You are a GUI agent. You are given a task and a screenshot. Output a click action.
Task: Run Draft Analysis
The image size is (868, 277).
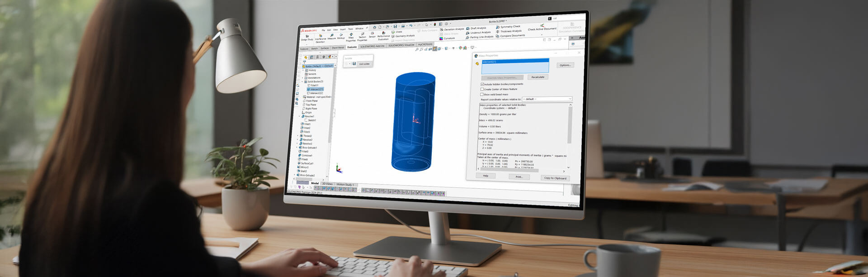[x=476, y=28]
